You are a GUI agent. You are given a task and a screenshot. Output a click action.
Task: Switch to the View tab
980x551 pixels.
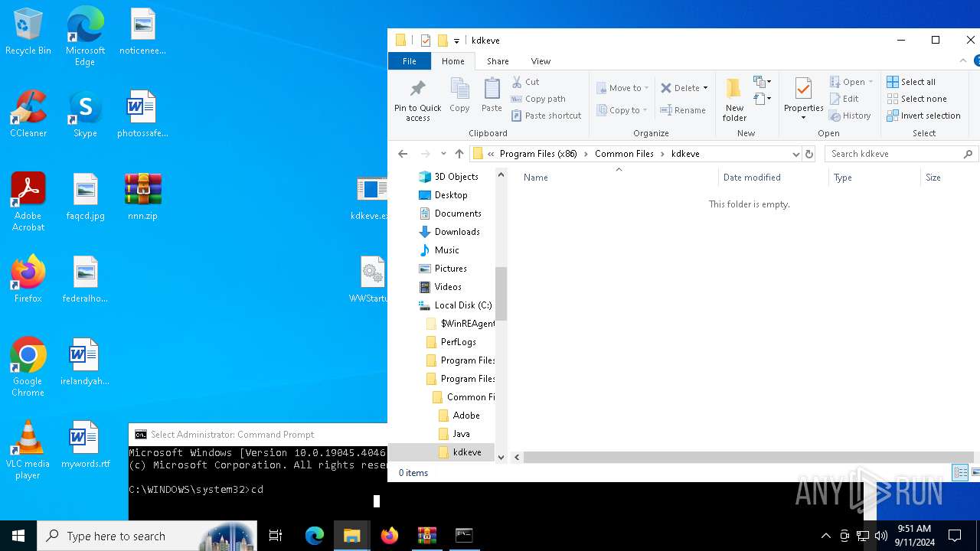coord(541,61)
